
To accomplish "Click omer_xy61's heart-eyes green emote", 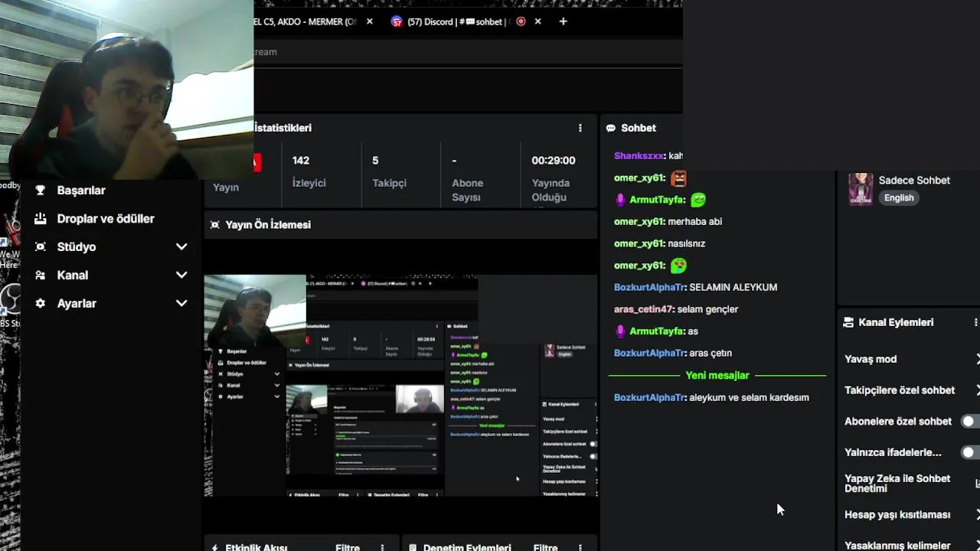I will tap(678, 266).
